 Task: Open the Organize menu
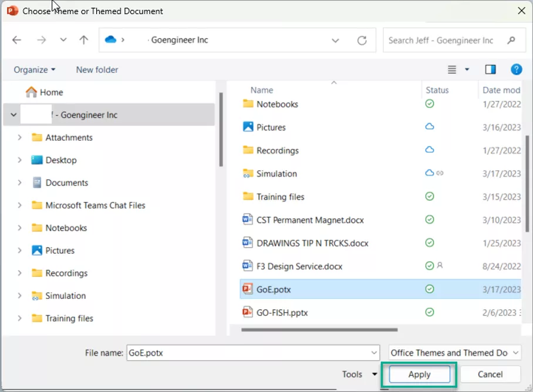tap(34, 70)
